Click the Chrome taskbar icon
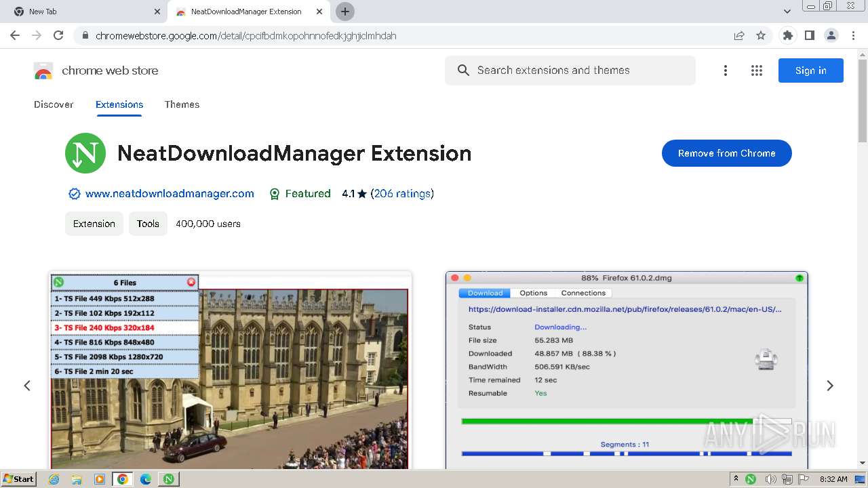This screenshot has width=868, height=488. tap(123, 479)
